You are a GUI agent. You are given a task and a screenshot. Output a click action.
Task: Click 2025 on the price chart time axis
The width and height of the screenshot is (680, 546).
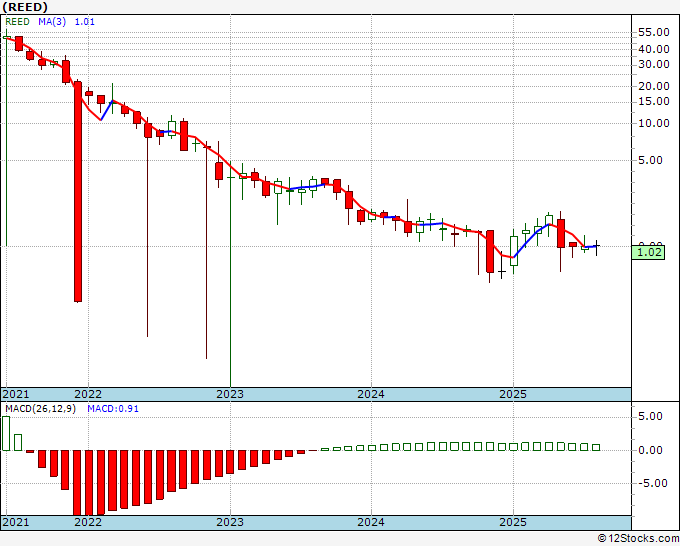point(513,394)
